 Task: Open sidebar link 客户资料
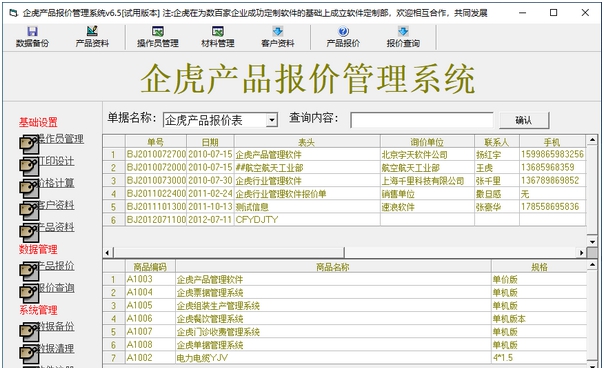(x=56, y=205)
